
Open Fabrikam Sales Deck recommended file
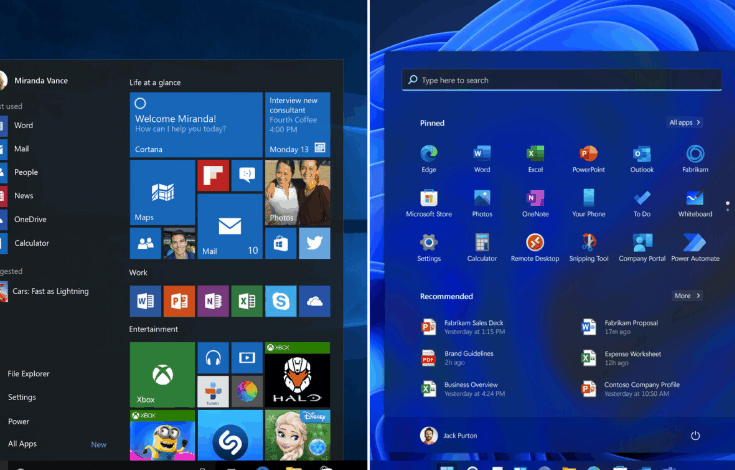coord(463,327)
